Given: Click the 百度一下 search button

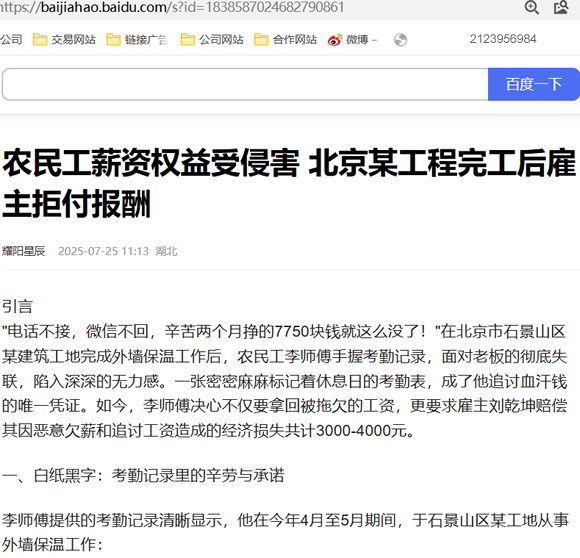Looking at the screenshot, I should 534,84.
